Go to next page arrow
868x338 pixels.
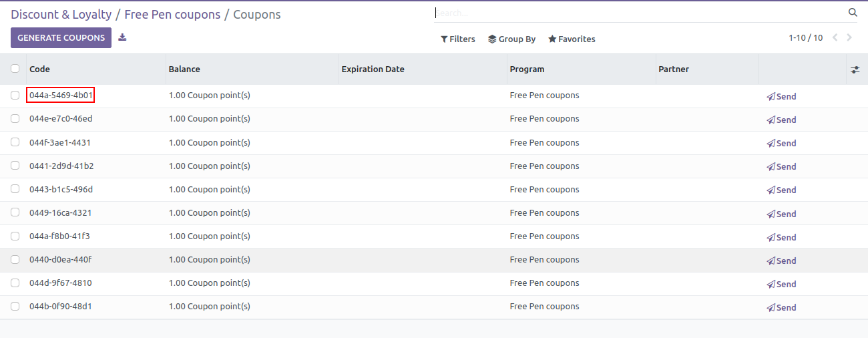(849, 38)
